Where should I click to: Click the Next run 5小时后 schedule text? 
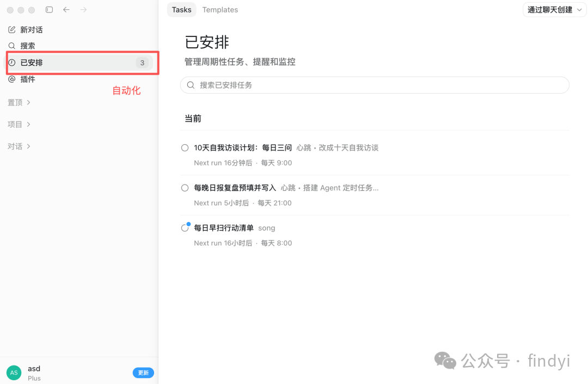point(221,203)
